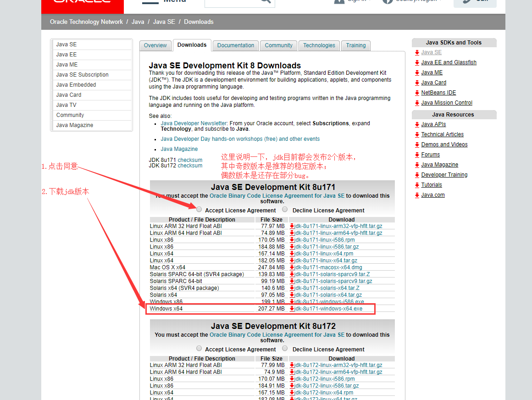Open Java Card link under SDKs and Tools
This screenshot has width=532, height=400.
(x=433, y=83)
